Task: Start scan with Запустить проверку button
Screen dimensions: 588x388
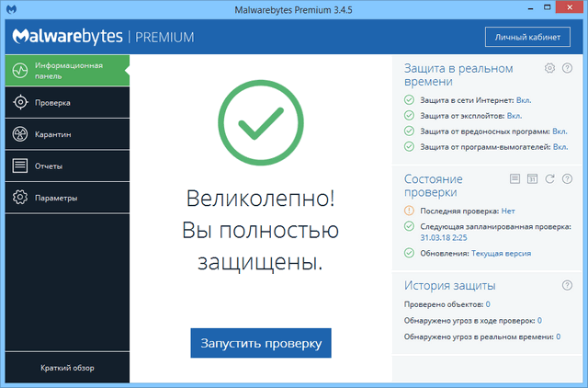Action: 261,343
